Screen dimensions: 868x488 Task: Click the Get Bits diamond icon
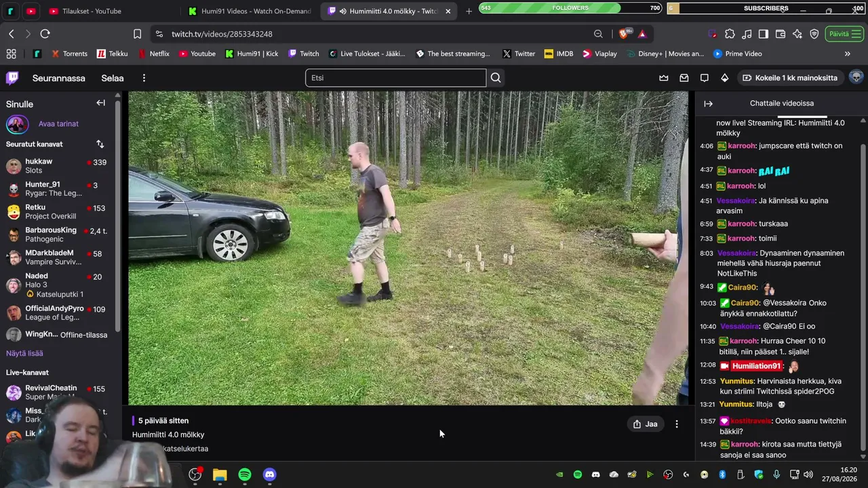pyautogui.click(x=725, y=78)
